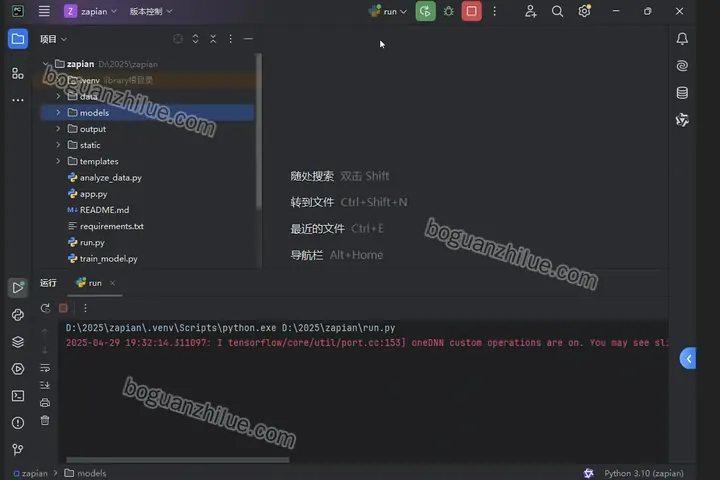Open Git version control tool window
The image size is (720, 480).
pos(18,449)
